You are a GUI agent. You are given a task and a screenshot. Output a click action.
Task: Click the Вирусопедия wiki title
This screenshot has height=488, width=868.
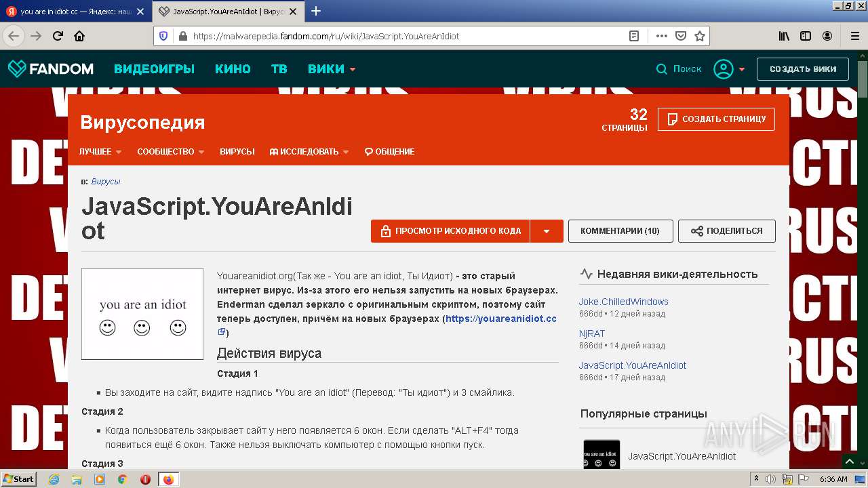(x=142, y=122)
